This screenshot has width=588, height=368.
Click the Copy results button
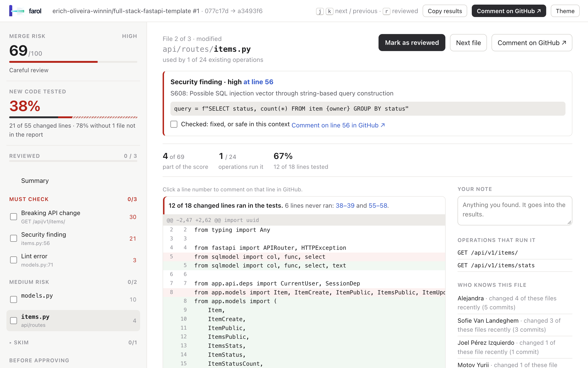tap(445, 11)
